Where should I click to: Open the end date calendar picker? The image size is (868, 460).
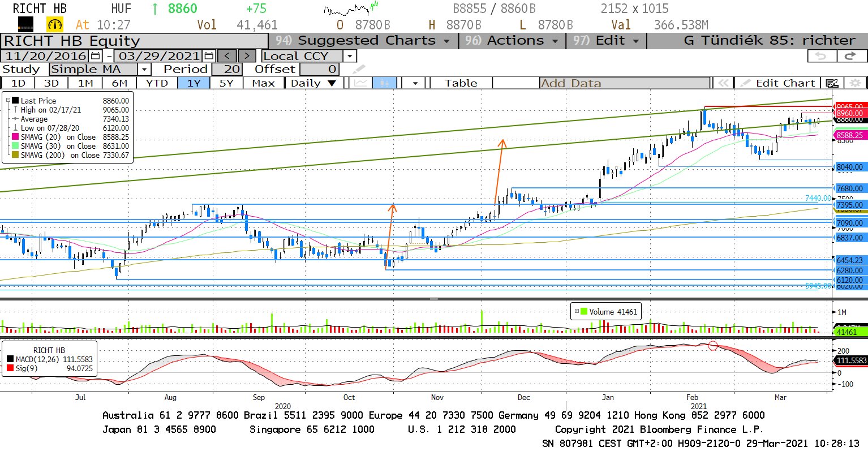click(209, 56)
